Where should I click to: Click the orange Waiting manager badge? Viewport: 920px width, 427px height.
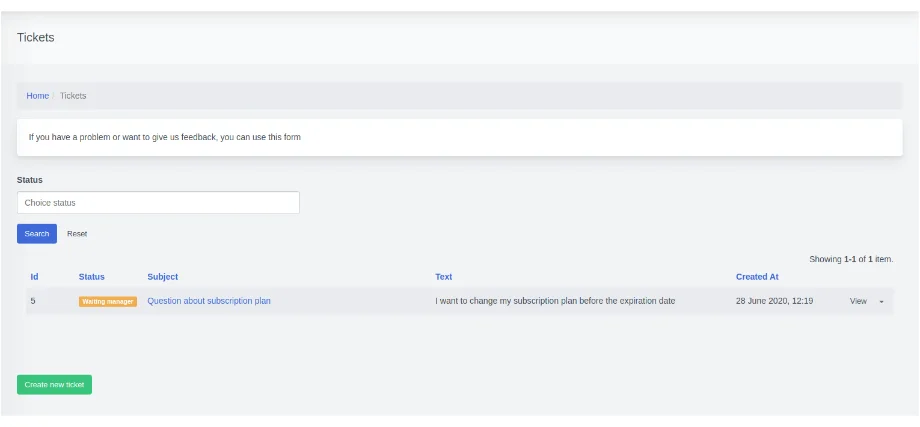(107, 301)
